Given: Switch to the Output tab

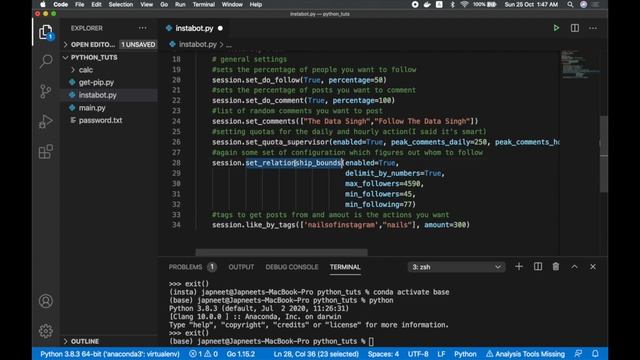Looking at the screenshot, I should [241, 267].
